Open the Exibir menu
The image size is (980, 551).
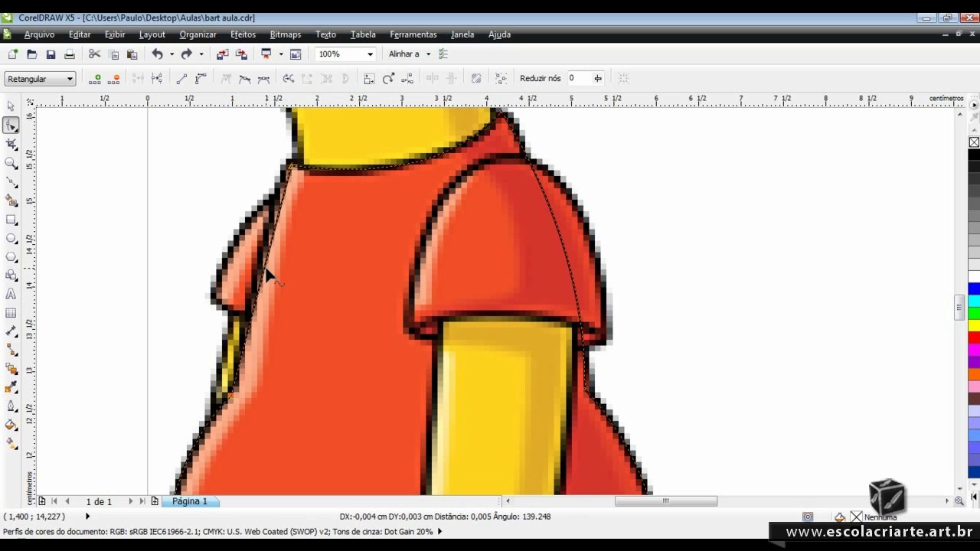coord(115,34)
